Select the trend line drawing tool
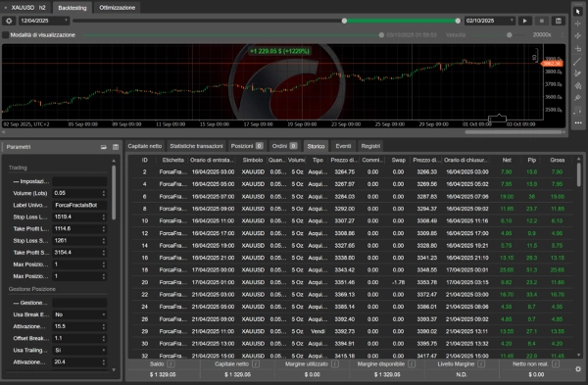The image size is (588, 385). click(x=578, y=61)
